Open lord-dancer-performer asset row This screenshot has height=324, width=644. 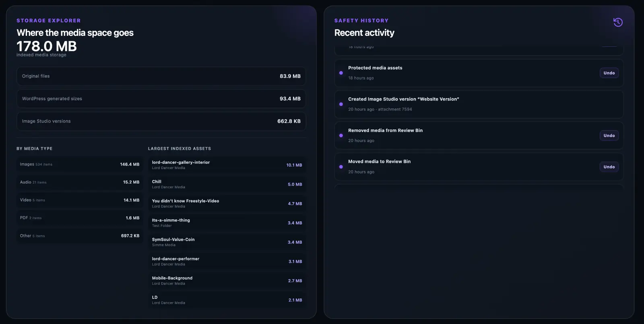pos(227,262)
